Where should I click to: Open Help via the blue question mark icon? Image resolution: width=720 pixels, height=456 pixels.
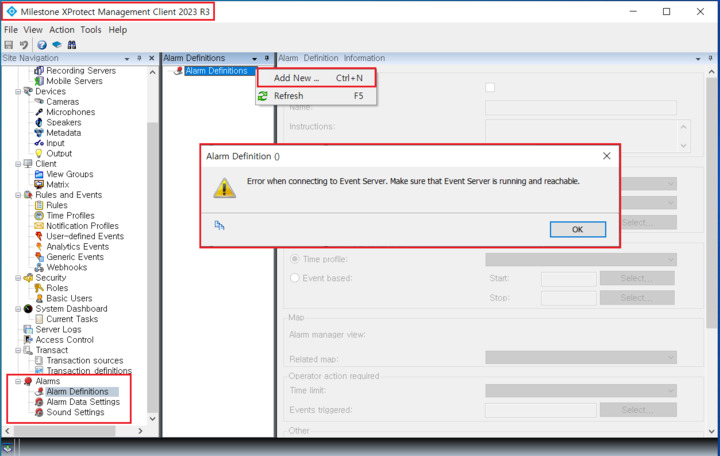tap(42, 45)
